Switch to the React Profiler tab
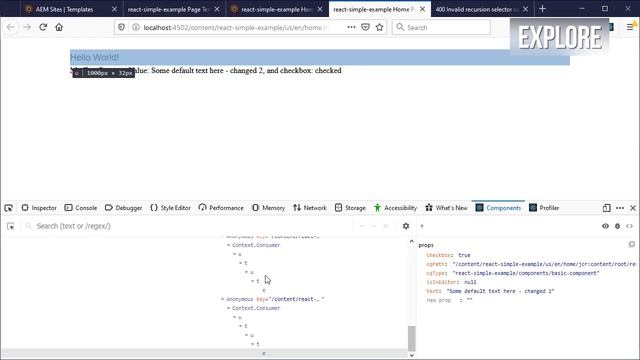640x360 pixels. coord(544,208)
